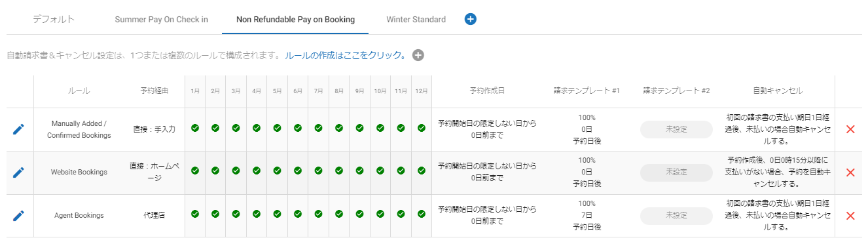The height and width of the screenshot is (244, 868).
Task: Click 未設定 template #2 for Website Bookings
Action: [676, 172]
